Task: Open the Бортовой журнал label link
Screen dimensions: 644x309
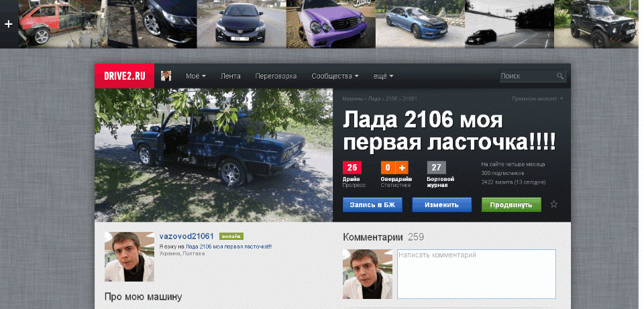Action: [x=440, y=182]
